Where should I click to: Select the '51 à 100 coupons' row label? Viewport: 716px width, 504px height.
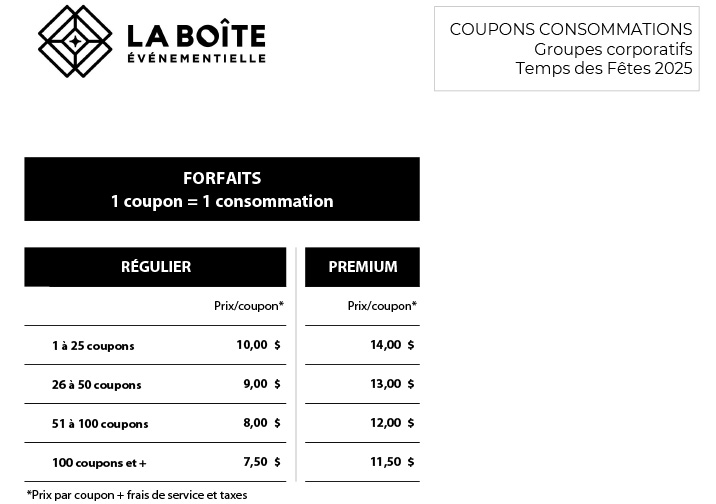(100, 424)
